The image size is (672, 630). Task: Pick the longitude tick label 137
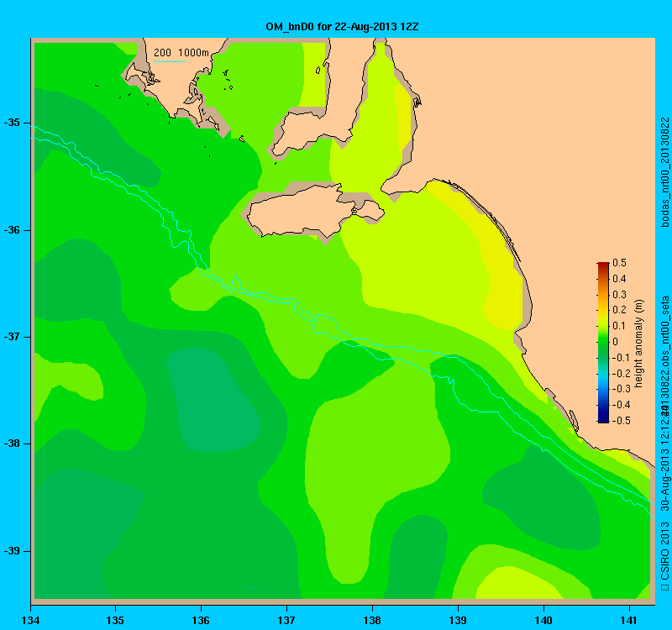coord(286,621)
